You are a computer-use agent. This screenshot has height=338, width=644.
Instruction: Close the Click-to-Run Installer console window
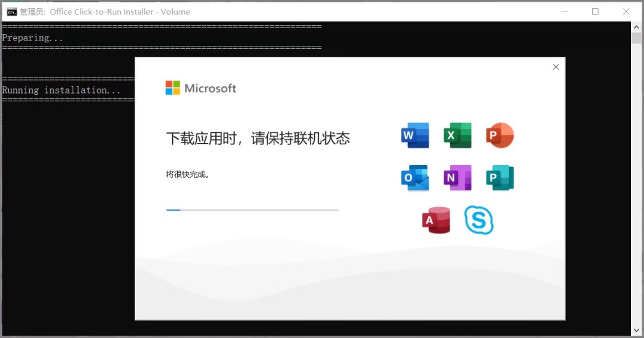pyautogui.click(x=626, y=11)
